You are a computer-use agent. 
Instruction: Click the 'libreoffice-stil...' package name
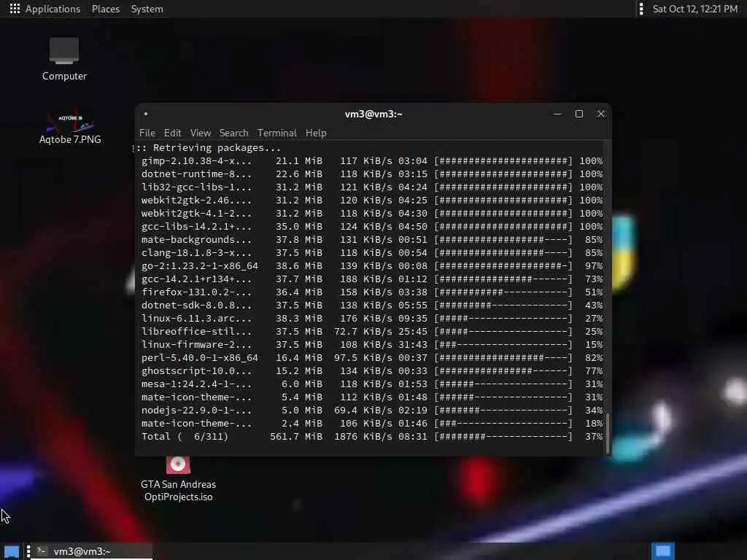click(x=196, y=332)
